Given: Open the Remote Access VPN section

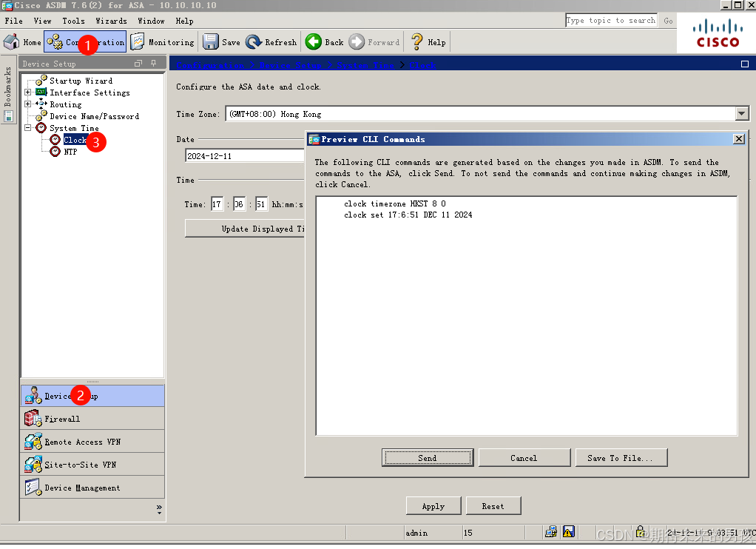Looking at the screenshot, I should [92, 442].
